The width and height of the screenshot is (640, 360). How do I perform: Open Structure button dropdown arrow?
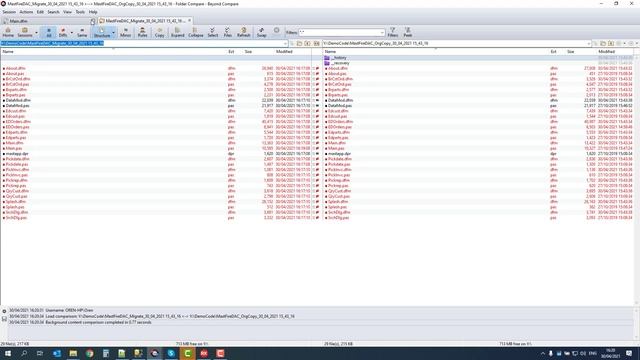[x=113, y=33]
